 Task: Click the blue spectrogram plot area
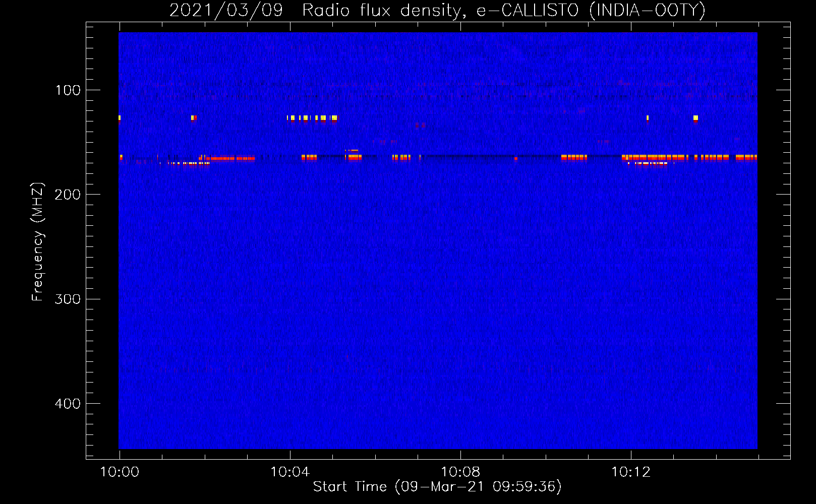click(x=438, y=240)
